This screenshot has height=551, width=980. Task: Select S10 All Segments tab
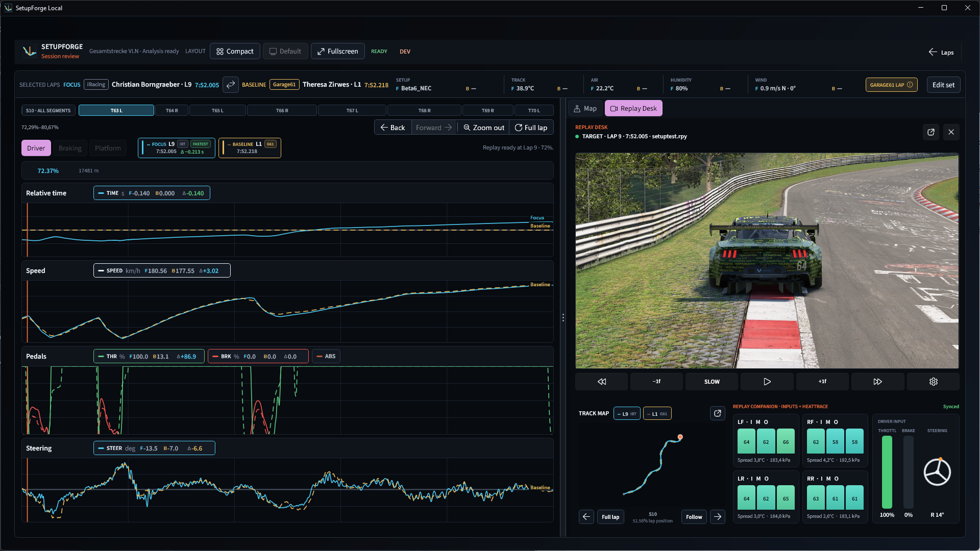pyautogui.click(x=48, y=110)
